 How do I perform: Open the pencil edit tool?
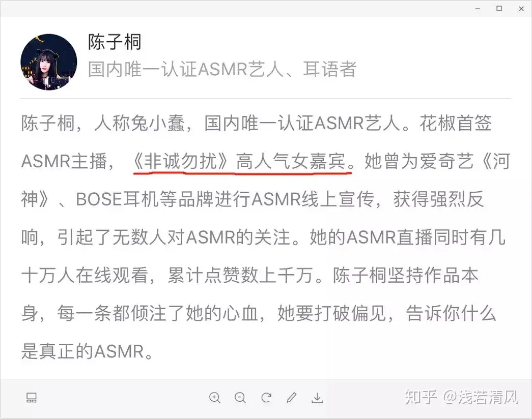coord(292,397)
